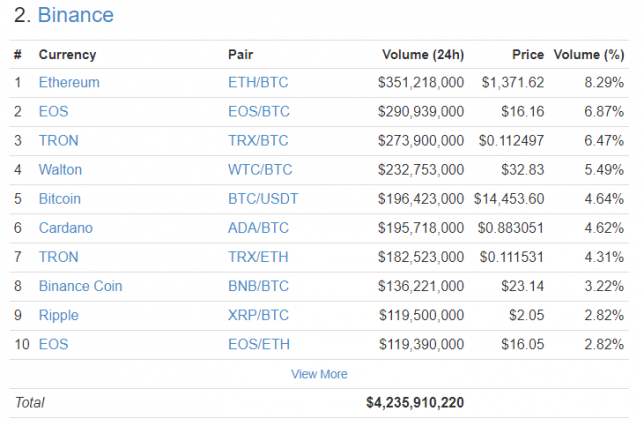Select the $0.112497 price cell
Image resolution: width=644 pixels, height=426 pixels.
point(511,141)
